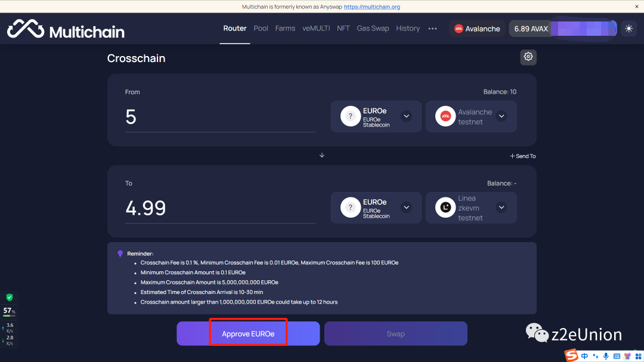Toggle light/dark theme sun icon
644x362 pixels.
pos(628,29)
